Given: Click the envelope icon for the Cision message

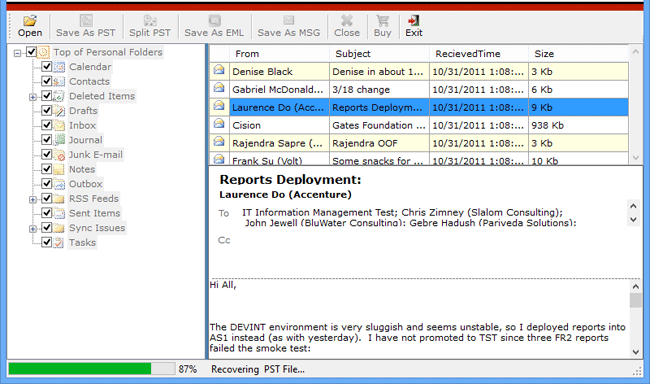Looking at the screenshot, I should point(219,124).
